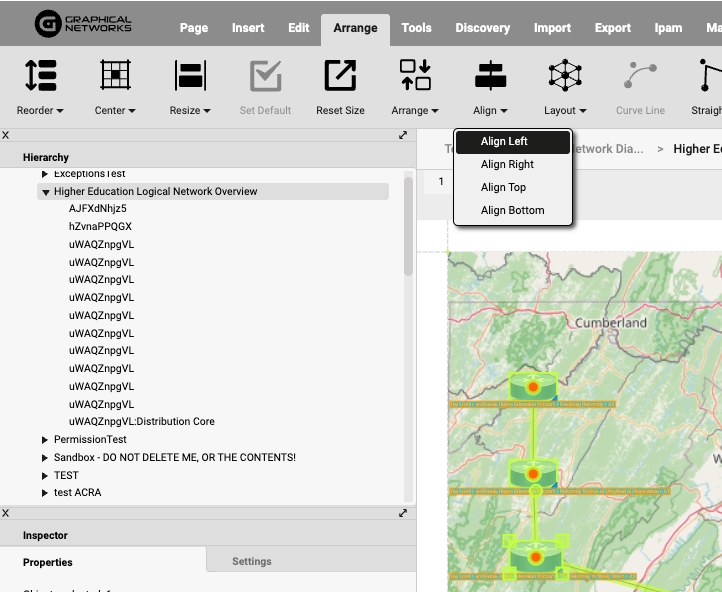Select the AJFXdNhjz5 tree item

[x=98, y=209]
